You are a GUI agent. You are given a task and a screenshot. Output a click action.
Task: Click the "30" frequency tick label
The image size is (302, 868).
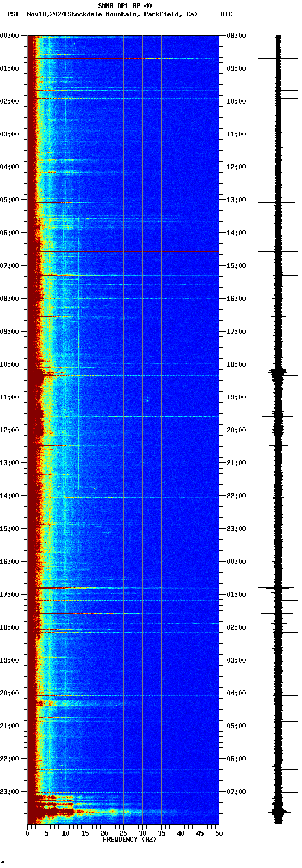click(142, 833)
